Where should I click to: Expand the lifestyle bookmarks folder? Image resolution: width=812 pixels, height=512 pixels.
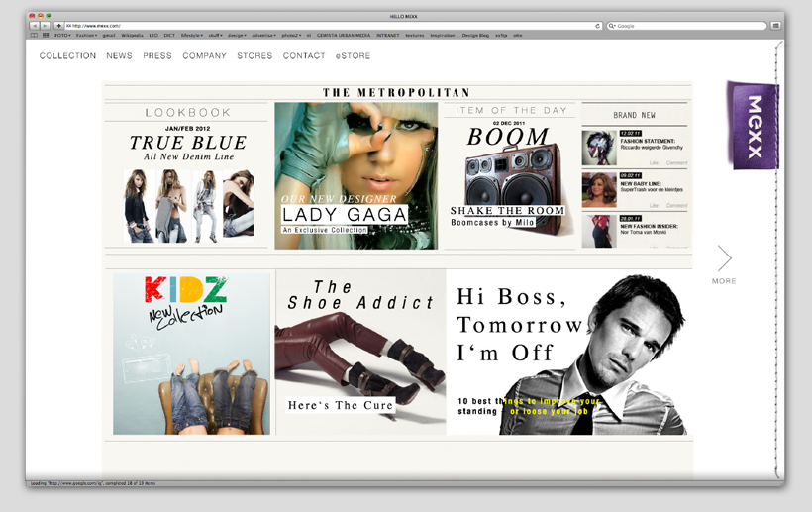point(192,36)
